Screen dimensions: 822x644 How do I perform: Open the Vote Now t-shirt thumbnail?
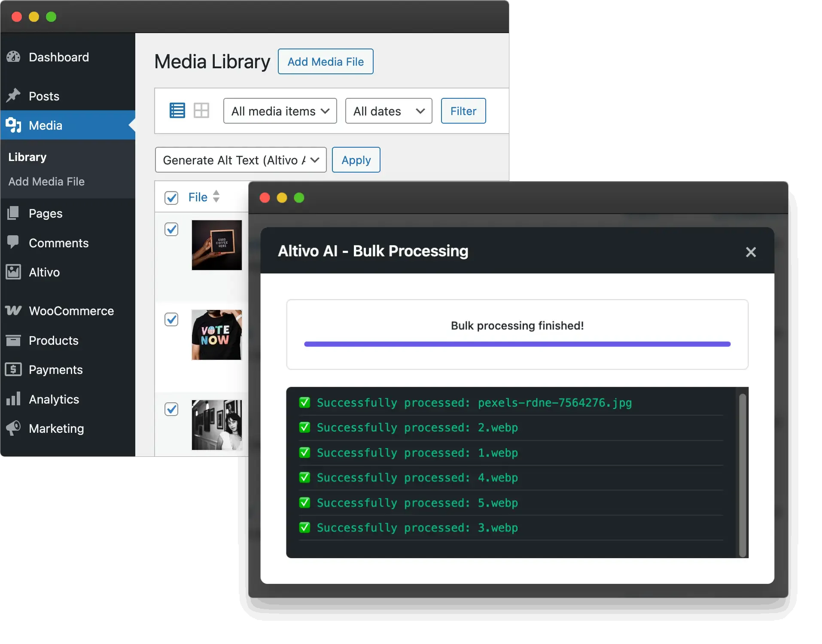pyautogui.click(x=217, y=335)
